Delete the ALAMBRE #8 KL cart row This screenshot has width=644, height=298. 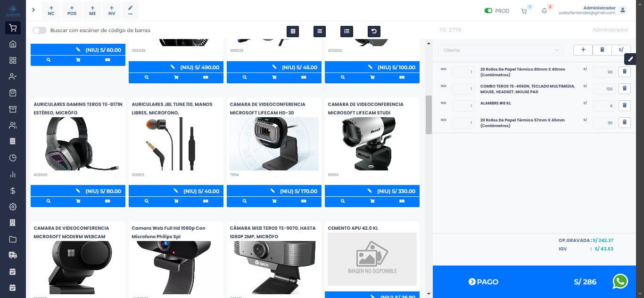click(x=624, y=105)
